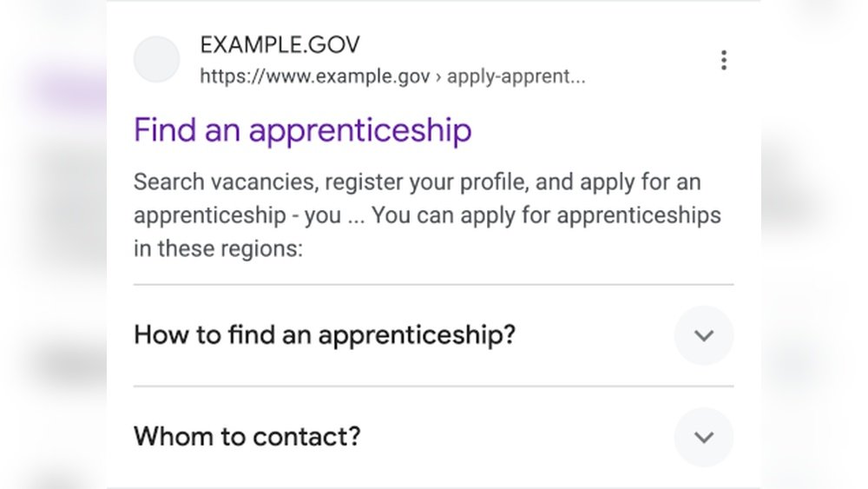Expand the "How to find an apprenticeship?" question text
The height and width of the screenshot is (489, 868).
[325, 335]
